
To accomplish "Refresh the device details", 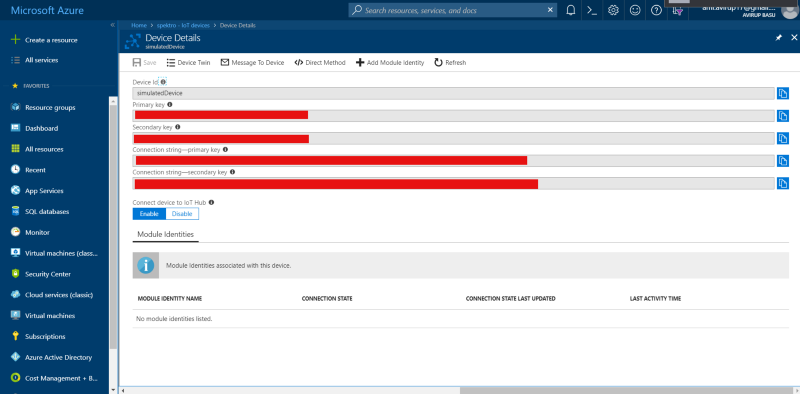I will click(x=450, y=63).
